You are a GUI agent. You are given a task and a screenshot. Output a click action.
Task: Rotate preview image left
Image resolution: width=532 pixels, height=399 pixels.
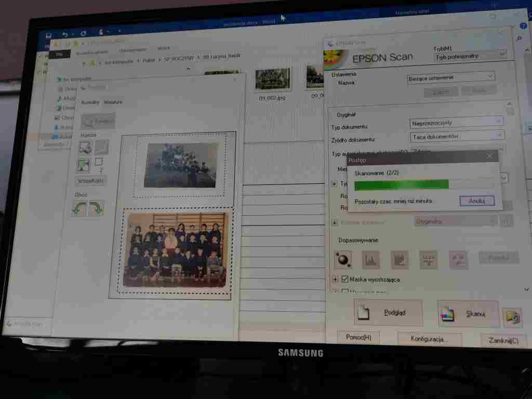pyautogui.click(x=79, y=208)
